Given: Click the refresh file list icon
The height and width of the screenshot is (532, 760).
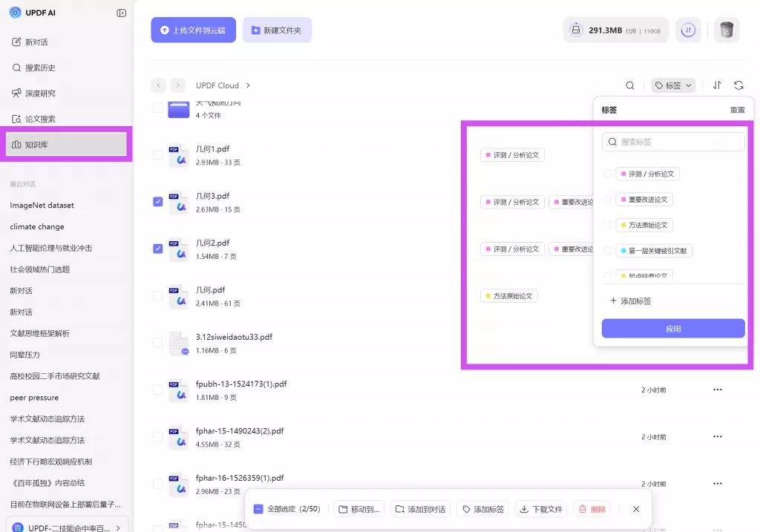Looking at the screenshot, I should [x=738, y=85].
